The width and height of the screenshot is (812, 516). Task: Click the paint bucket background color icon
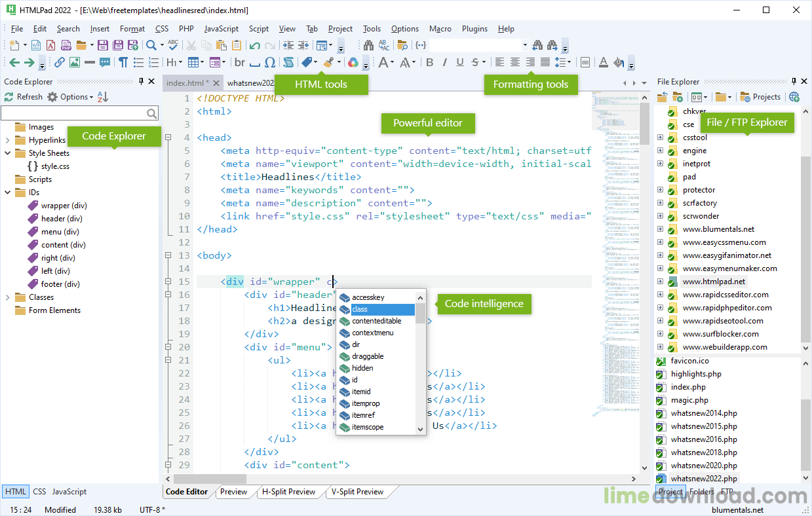618,63
